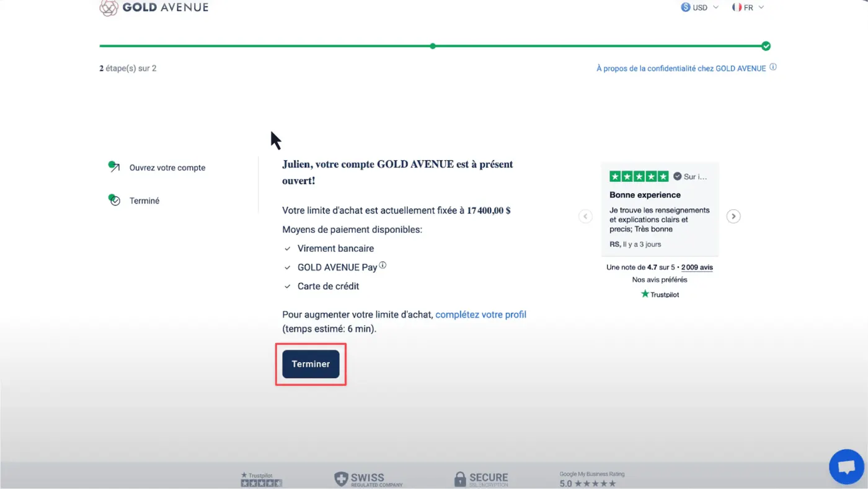Click the middle dot on the progress bar
The height and width of the screenshot is (489, 868).
coord(433,46)
